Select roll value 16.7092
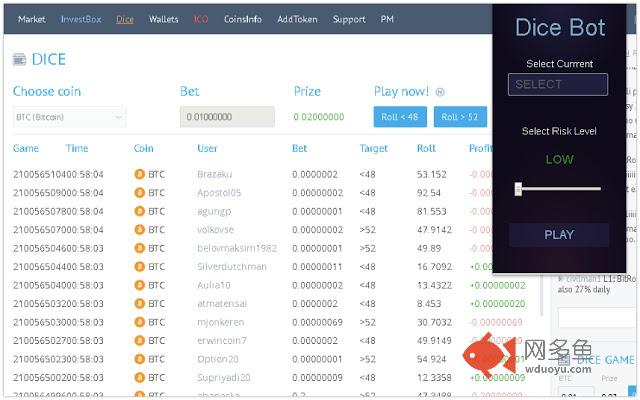The height and width of the screenshot is (400, 640). (x=434, y=267)
